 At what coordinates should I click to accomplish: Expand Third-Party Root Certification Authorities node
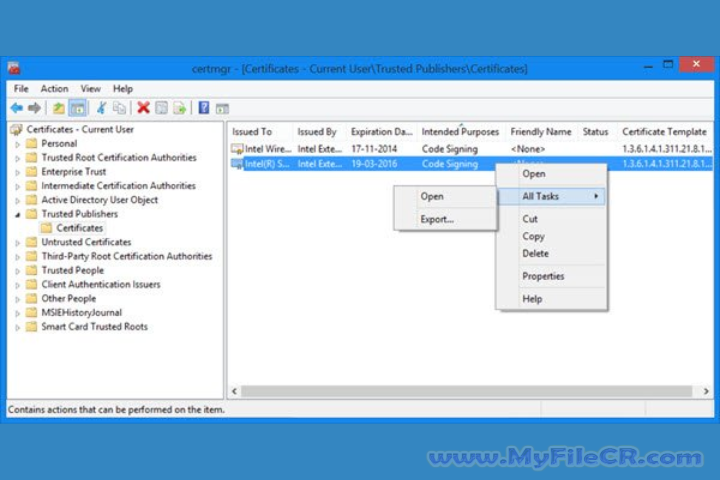point(17,257)
